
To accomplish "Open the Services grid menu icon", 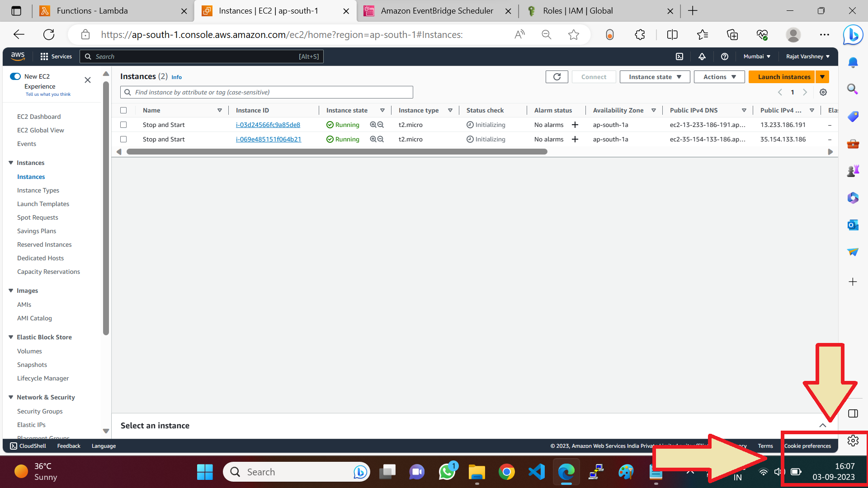I will [44, 56].
